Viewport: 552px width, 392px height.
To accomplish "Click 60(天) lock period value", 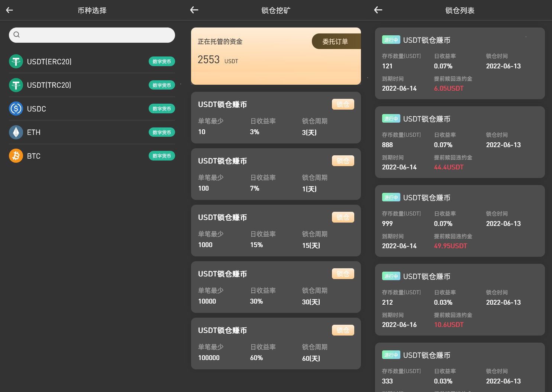I will click(311, 358).
